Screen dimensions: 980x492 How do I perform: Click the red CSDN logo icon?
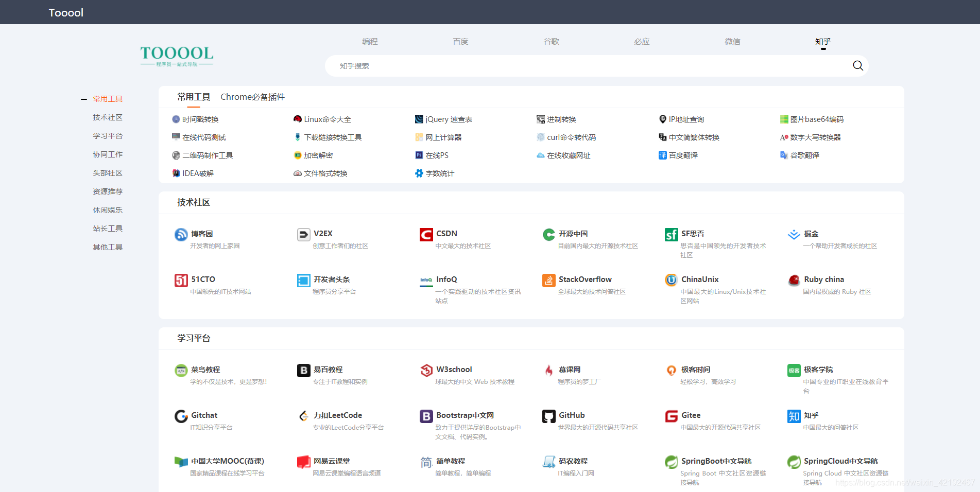coord(426,235)
